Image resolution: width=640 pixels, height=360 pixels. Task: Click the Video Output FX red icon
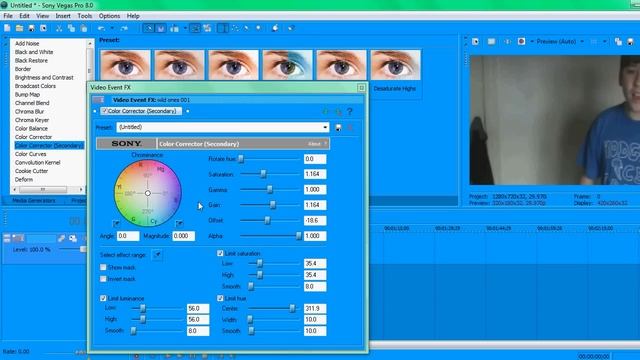coord(521,42)
